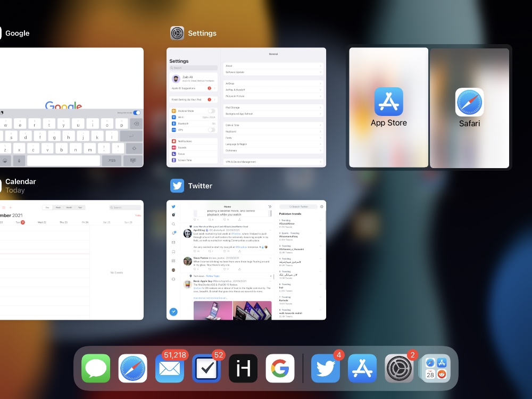
Task: Open Language & Region row in Settings
Action: 273,144
